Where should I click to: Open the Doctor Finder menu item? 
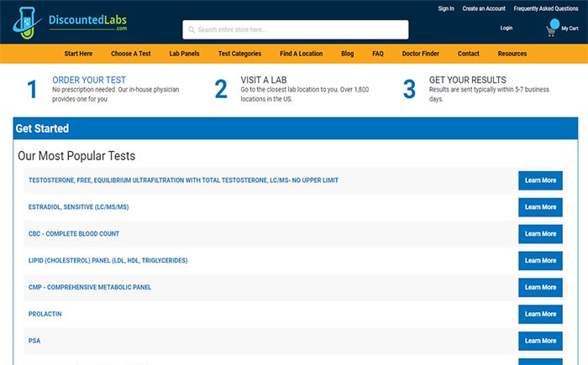[421, 54]
